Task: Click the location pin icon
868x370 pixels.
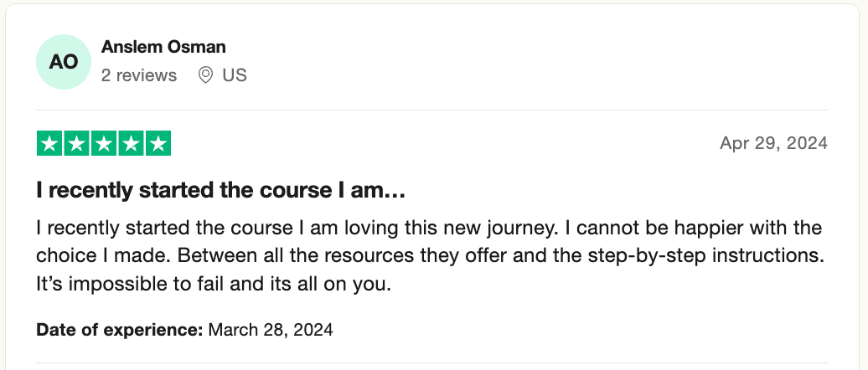Action: [205, 75]
